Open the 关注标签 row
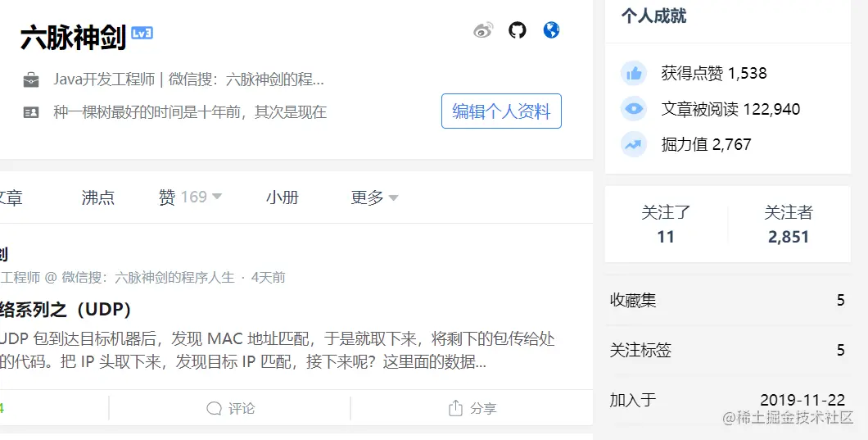Screen dimensions: 868x440 coord(727,350)
